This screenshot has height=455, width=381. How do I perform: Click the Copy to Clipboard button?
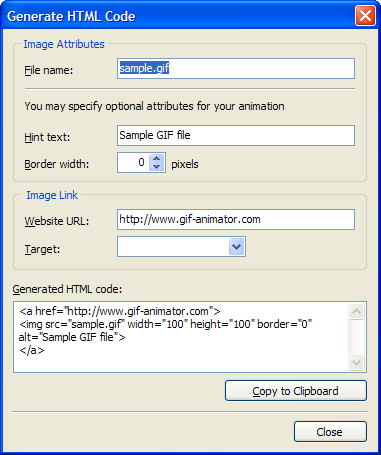(296, 391)
